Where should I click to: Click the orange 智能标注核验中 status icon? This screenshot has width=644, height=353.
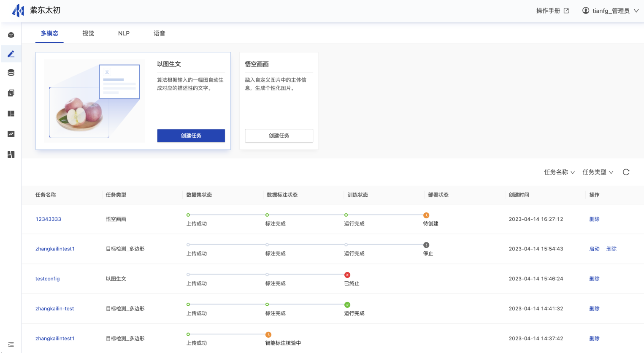point(268,335)
